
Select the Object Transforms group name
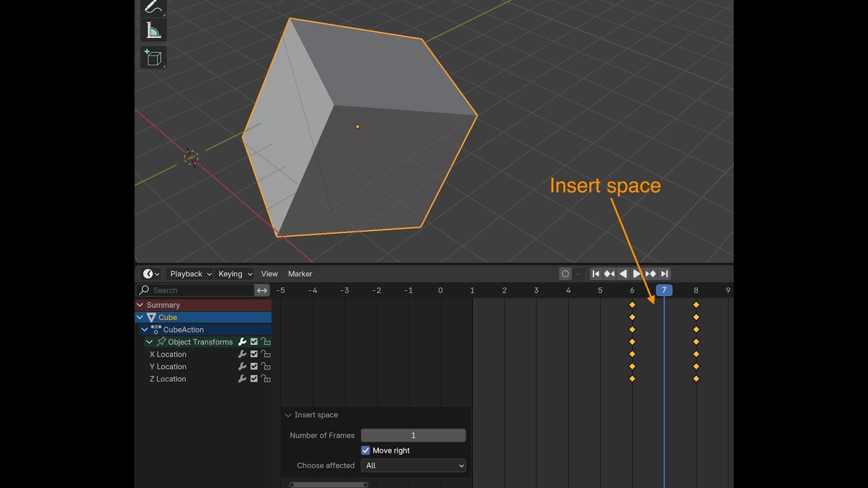coord(200,342)
